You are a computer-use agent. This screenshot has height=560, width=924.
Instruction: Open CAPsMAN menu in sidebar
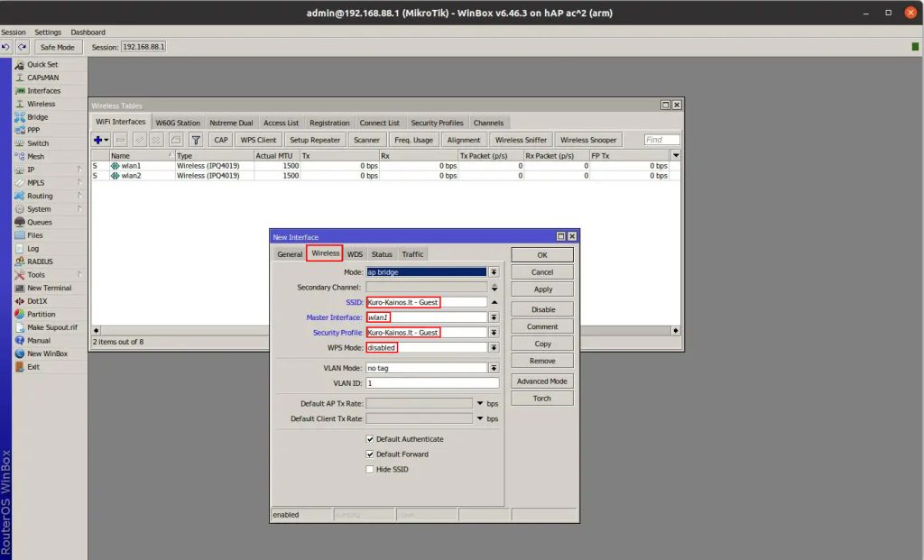(x=42, y=78)
